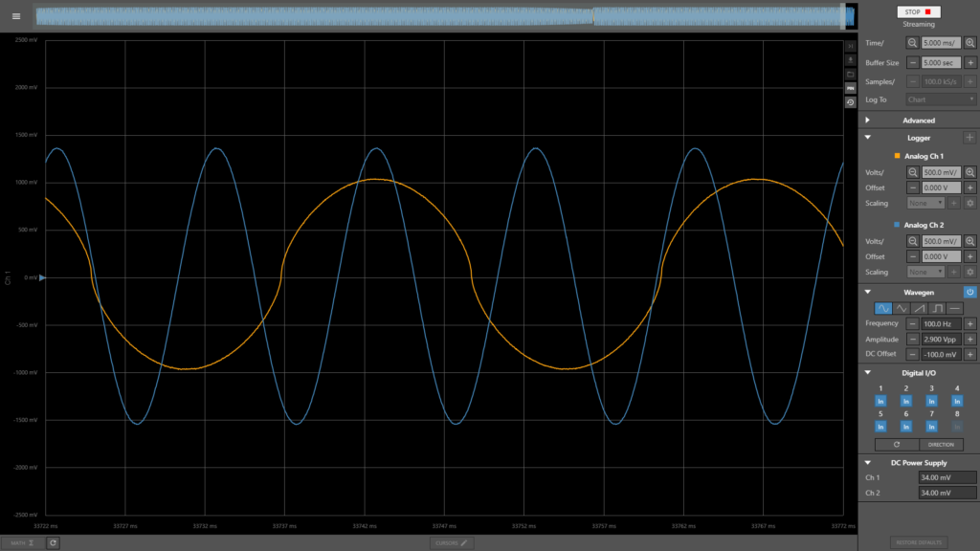Jump chart to latest data icon

coord(851,46)
